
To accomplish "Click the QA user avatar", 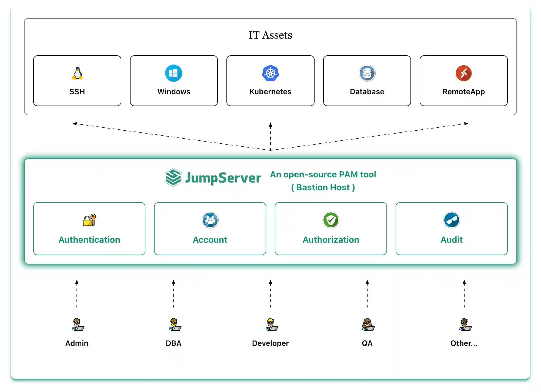I will (368, 325).
